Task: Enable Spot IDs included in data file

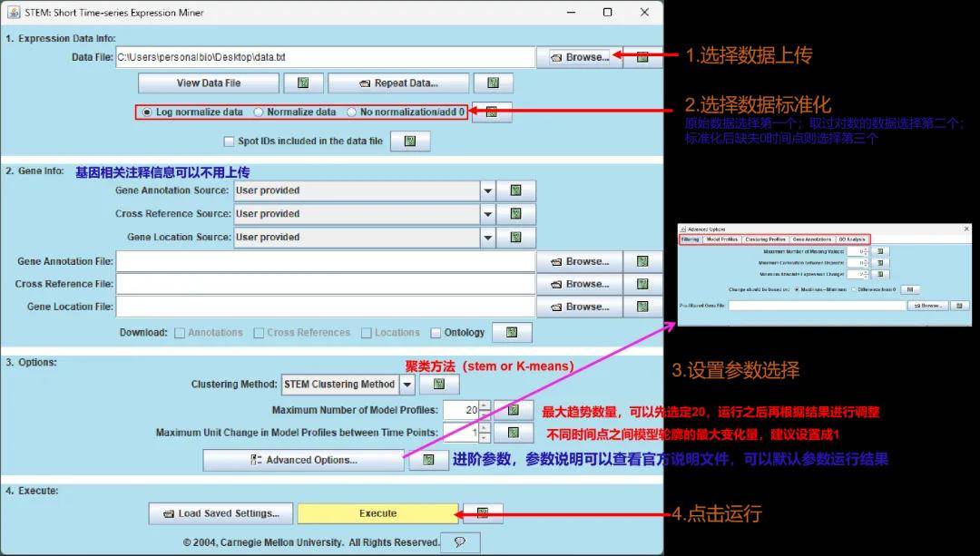Action: pyautogui.click(x=229, y=141)
